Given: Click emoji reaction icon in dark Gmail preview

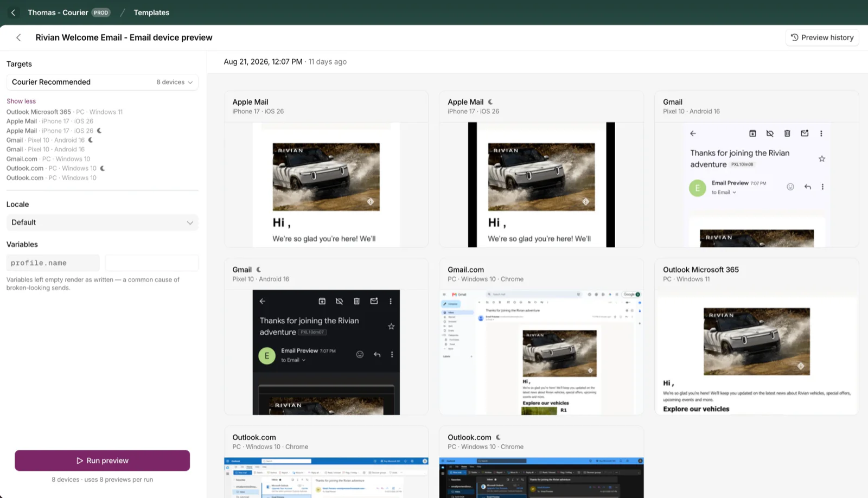Looking at the screenshot, I should pos(360,355).
